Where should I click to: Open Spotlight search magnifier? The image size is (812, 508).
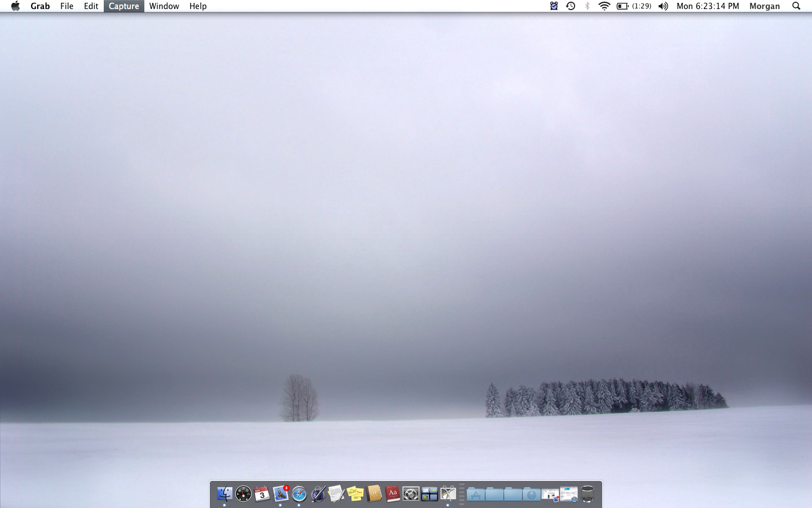(796, 6)
